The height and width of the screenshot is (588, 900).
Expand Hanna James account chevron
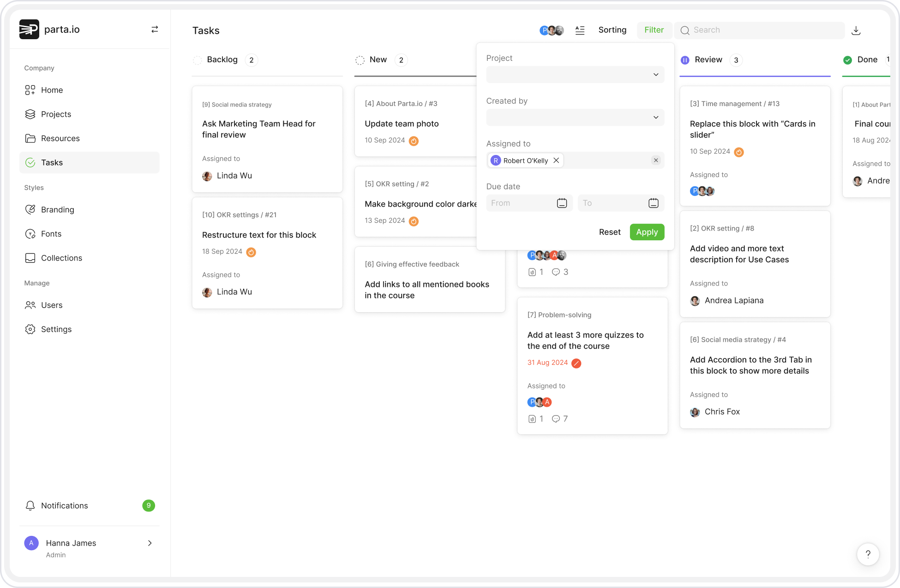pos(150,543)
